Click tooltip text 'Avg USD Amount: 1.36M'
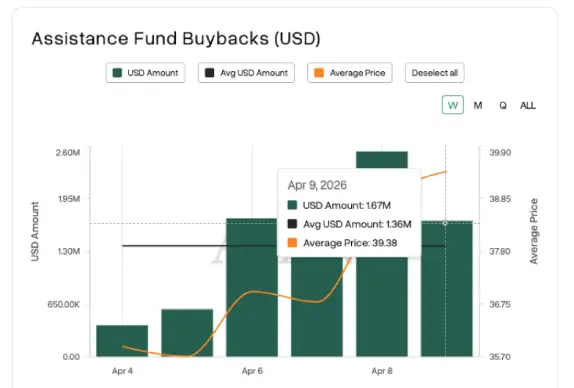 pyautogui.click(x=357, y=224)
